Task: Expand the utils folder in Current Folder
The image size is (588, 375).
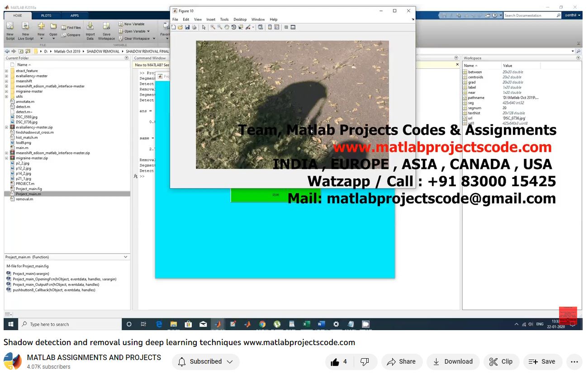Action: pyautogui.click(x=6, y=96)
